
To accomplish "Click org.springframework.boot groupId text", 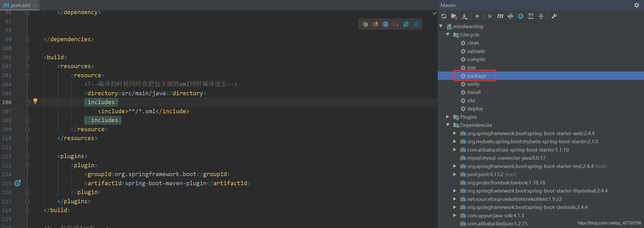I will (x=155, y=174).
